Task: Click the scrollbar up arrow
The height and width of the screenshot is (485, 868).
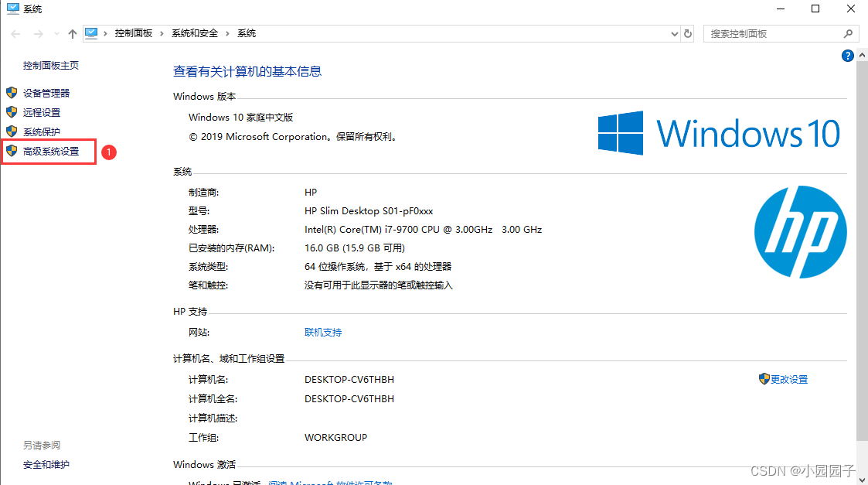Action: pyautogui.click(x=862, y=55)
